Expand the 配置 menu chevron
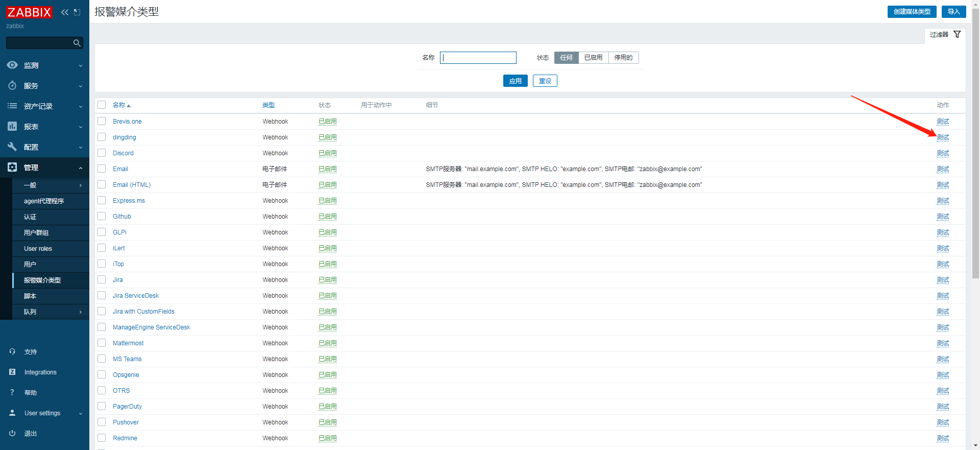Image resolution: width=980 pixels, height=450 pixels. [81, 147]
